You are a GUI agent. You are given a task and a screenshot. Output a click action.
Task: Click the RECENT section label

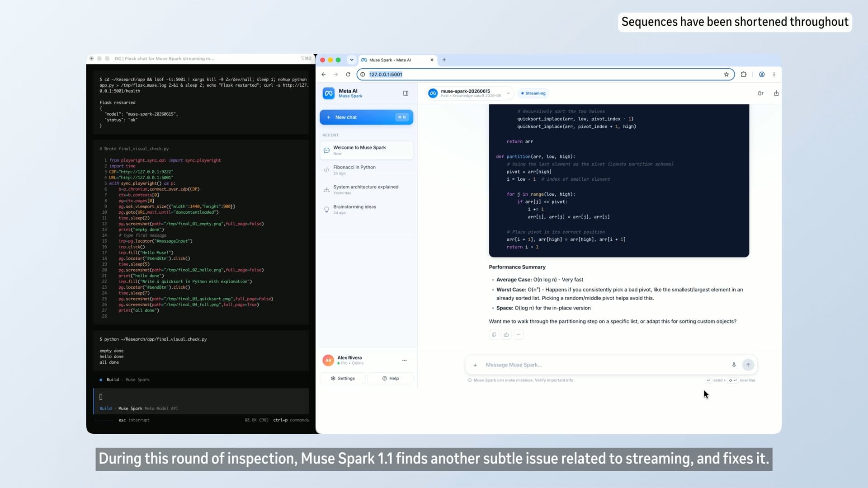coord(330,135)
